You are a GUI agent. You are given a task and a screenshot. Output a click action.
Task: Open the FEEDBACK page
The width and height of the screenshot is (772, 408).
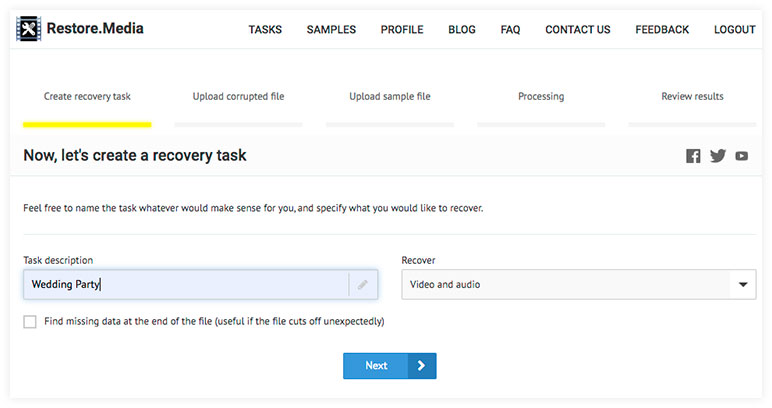(662, 30)
